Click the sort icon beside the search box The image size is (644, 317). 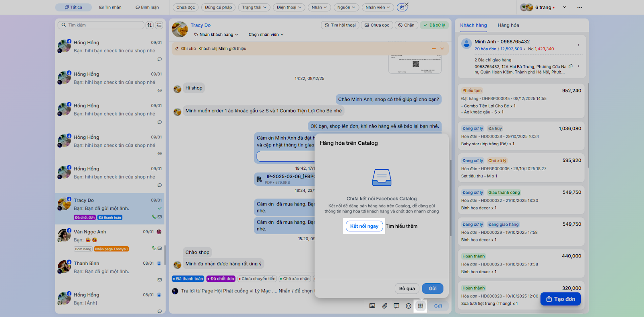coord(150,25)
